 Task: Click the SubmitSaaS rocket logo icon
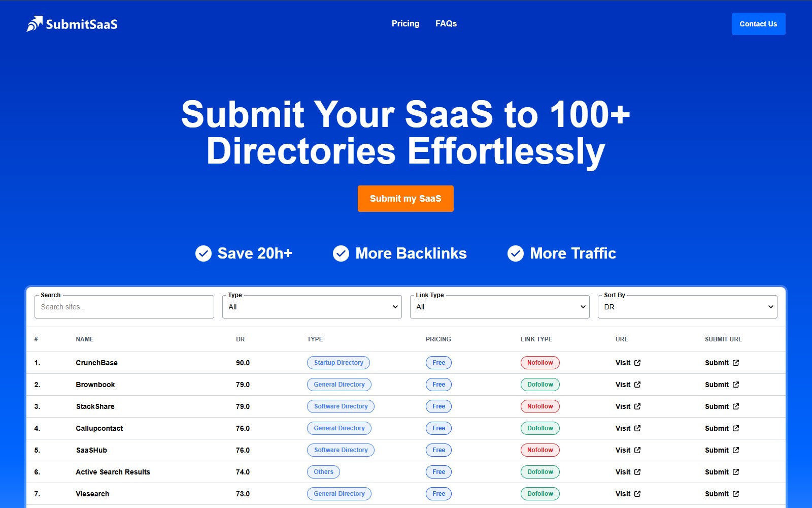click(x=33, y=23)
